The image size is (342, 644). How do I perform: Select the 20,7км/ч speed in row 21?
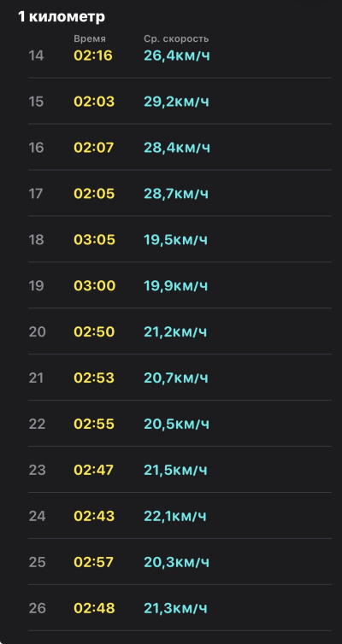176,378
